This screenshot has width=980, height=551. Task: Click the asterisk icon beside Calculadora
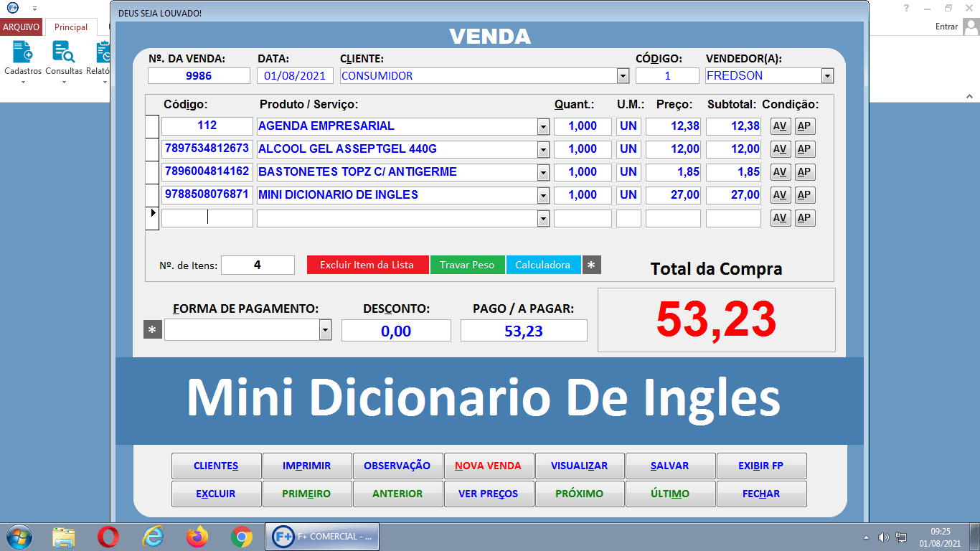590,265
